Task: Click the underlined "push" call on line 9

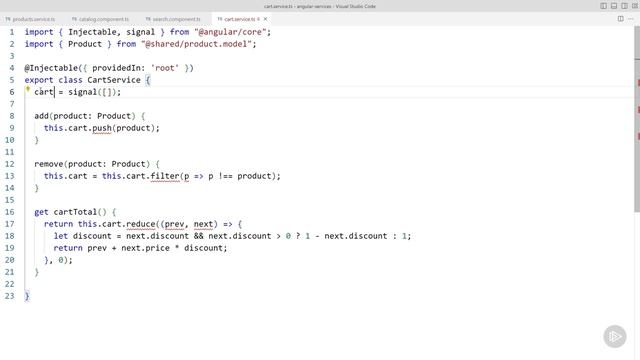Action: [x=102, y=128]
